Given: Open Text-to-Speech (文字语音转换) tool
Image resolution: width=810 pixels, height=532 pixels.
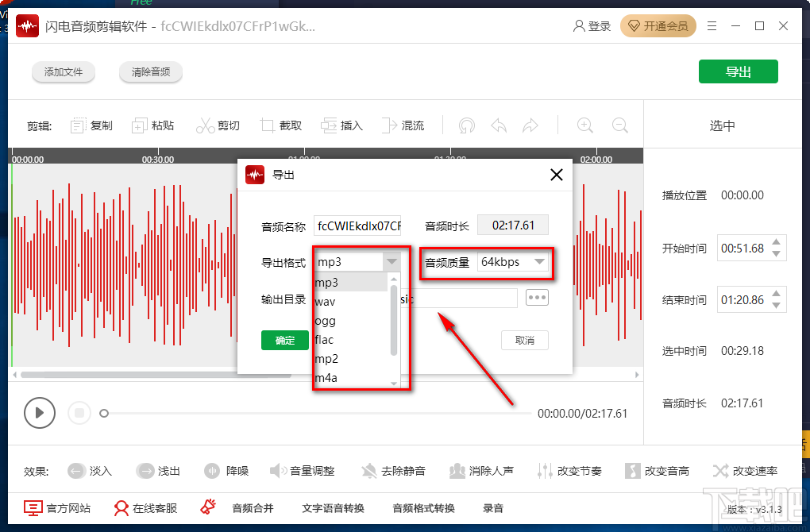Looking at the screenshot, I should click(334, 508).
